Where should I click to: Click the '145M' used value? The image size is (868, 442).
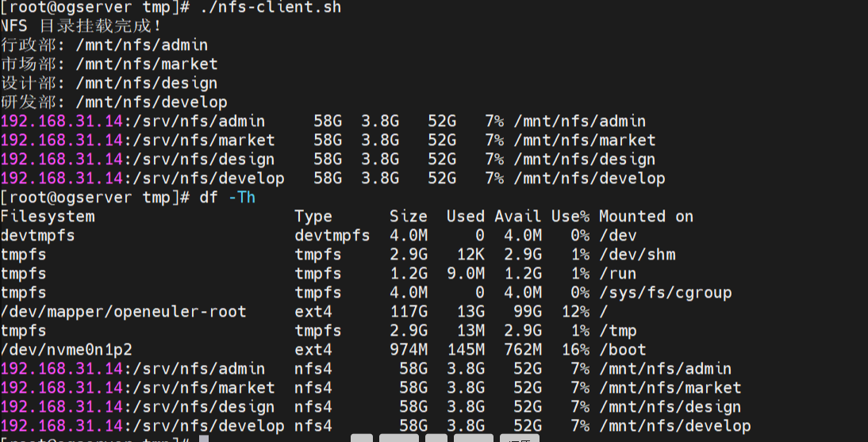point(466,349)
